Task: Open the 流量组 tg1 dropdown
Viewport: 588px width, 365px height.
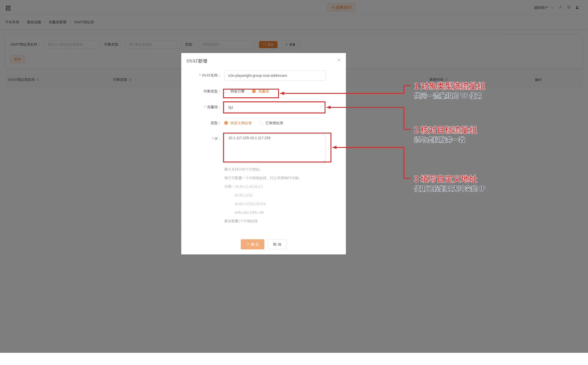Action: tap(275, 107)
